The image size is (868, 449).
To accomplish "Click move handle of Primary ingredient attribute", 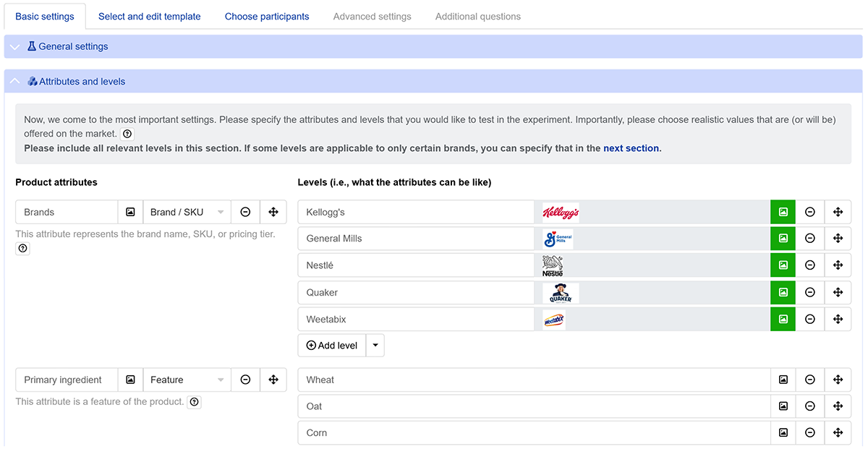I will tap(273, 380).
